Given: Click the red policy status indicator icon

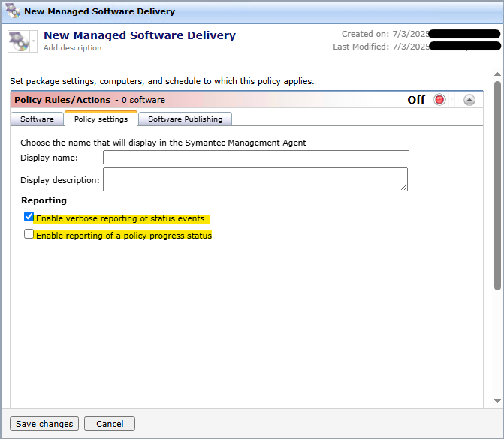Looking at the screenshot, I should coord(440,100).
